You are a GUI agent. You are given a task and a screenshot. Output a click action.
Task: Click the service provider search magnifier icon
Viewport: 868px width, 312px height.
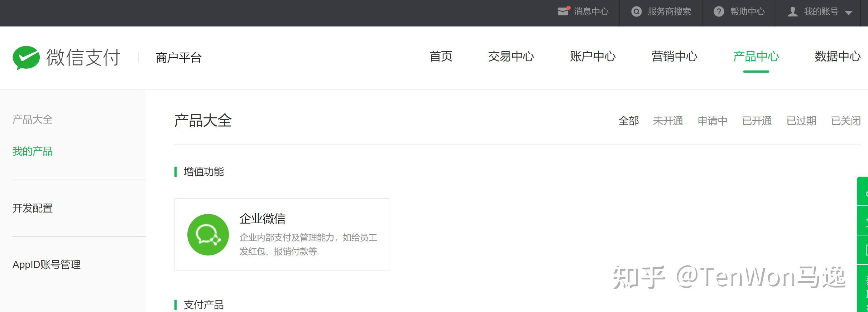636,12
